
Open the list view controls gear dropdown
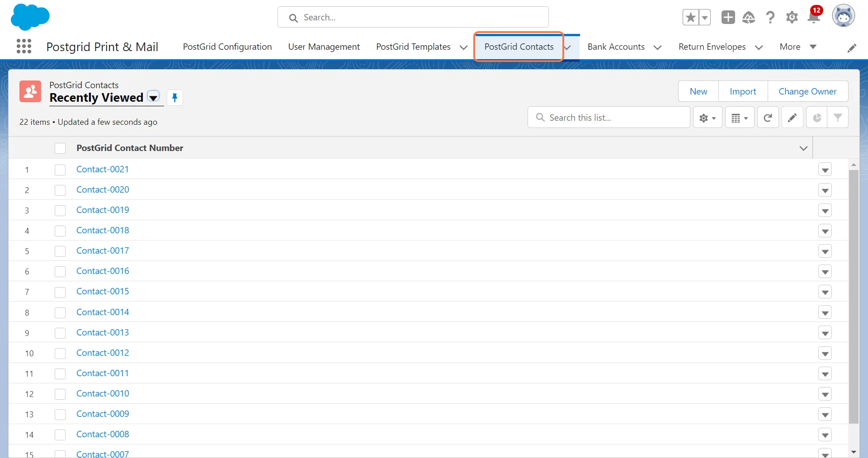(x=708, y=118)
